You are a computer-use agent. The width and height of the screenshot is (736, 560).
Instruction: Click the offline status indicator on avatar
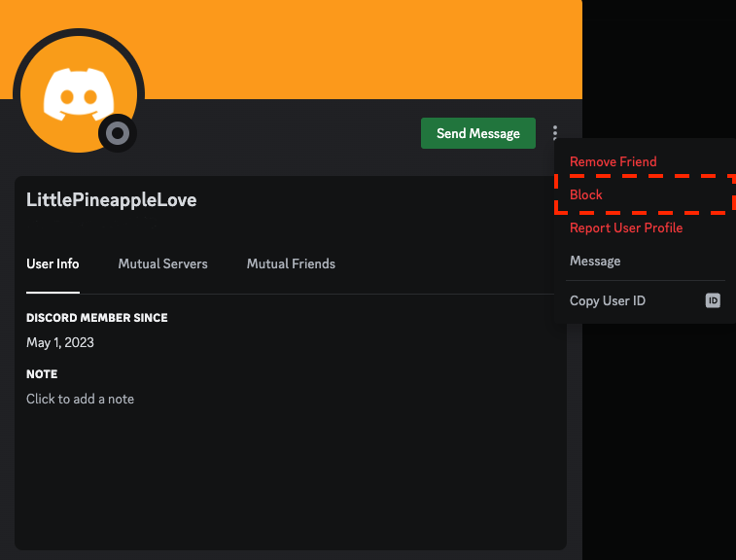[118, 133]
